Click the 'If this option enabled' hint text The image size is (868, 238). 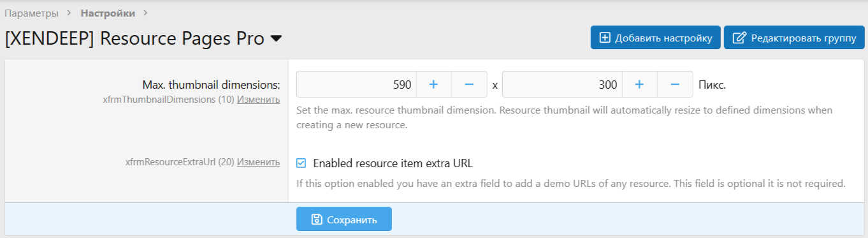(571, 184)
